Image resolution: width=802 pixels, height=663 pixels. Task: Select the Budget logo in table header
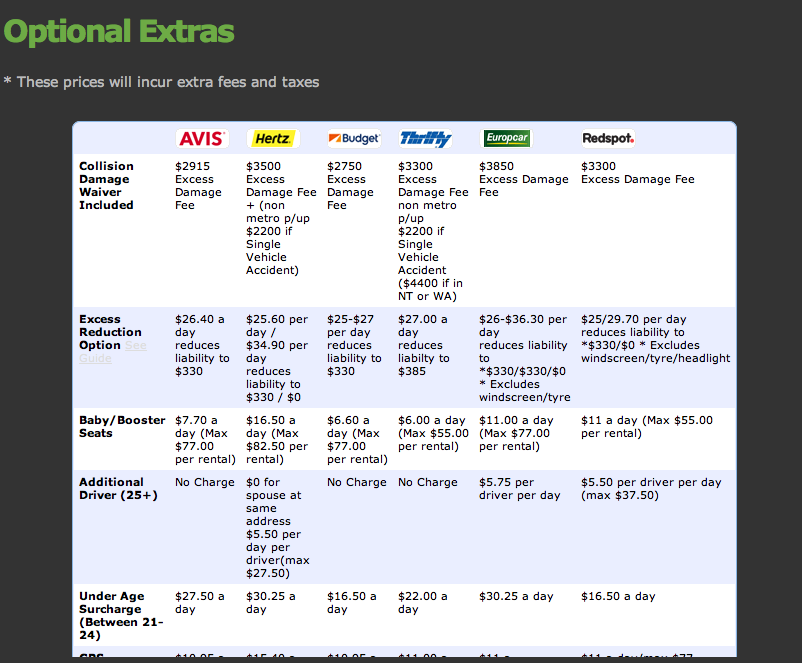(x=354, y=139)
